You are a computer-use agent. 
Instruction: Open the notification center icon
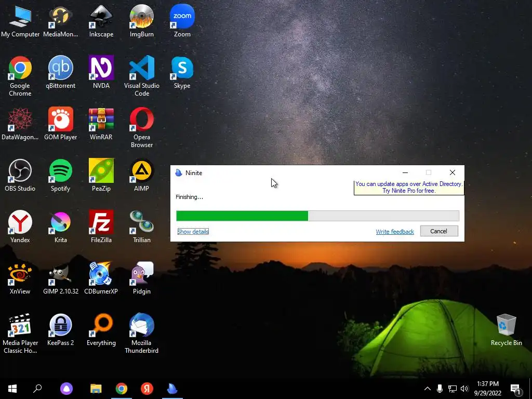pos(515,389)
